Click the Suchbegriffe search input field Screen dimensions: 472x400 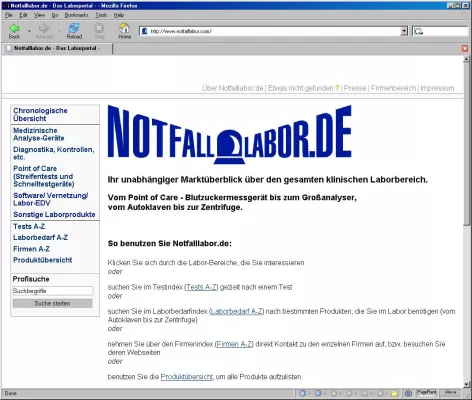[x=53, y=291]
